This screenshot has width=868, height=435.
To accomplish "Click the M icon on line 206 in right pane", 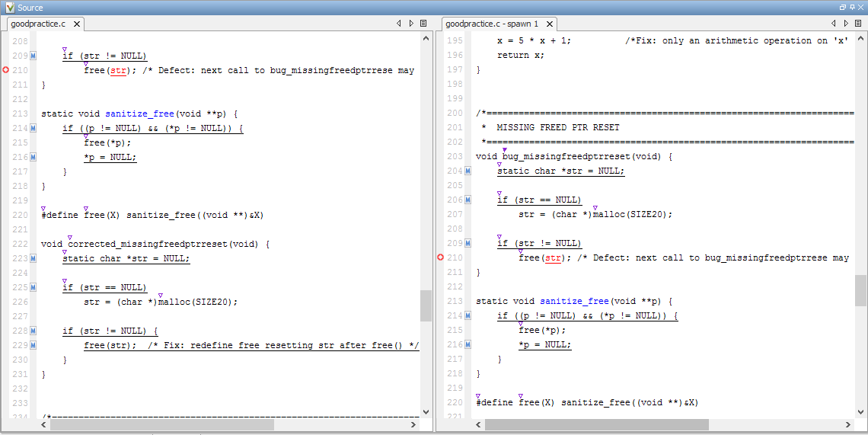I will click(468, 200).
